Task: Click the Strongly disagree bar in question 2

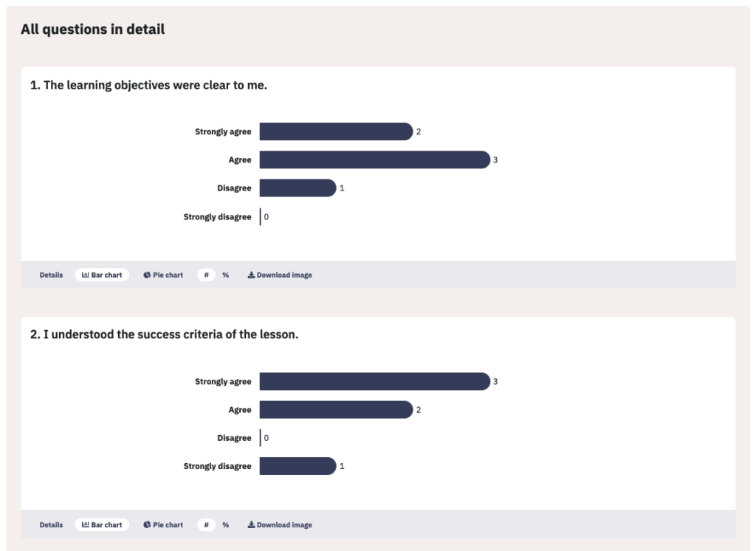Action: (298, 466)
